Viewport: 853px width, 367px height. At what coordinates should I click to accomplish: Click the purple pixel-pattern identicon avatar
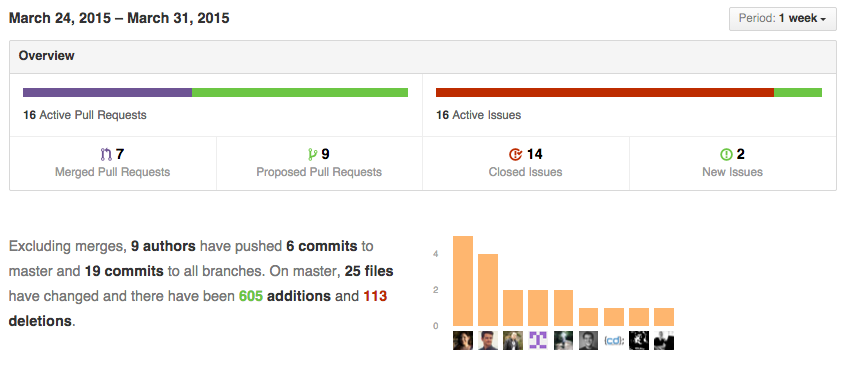pos(538,340)
